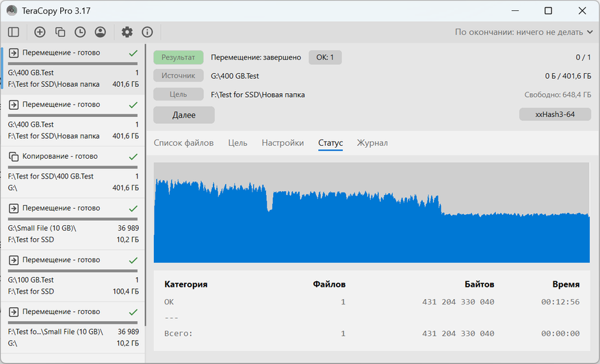This screenshot has height=364, width=600.
Task: Click the Источник button
Action: click(x=178, y=76)
